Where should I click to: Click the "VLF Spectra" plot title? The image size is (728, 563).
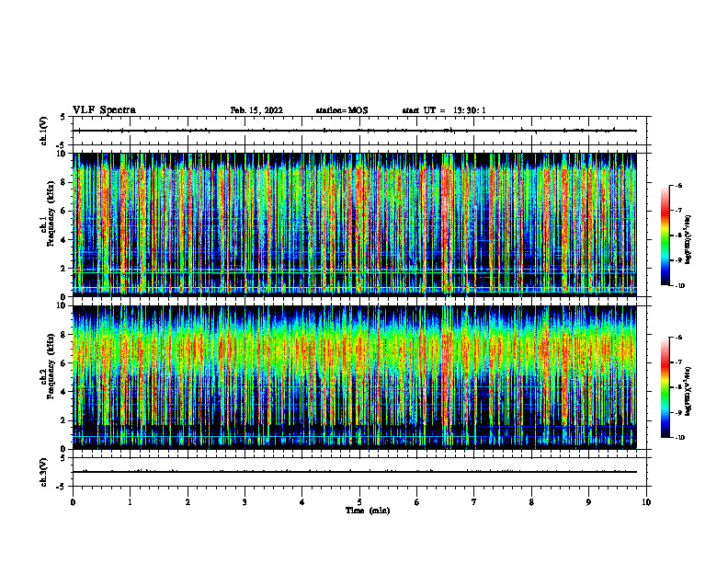pyautogui.click(x=104, y=110)
